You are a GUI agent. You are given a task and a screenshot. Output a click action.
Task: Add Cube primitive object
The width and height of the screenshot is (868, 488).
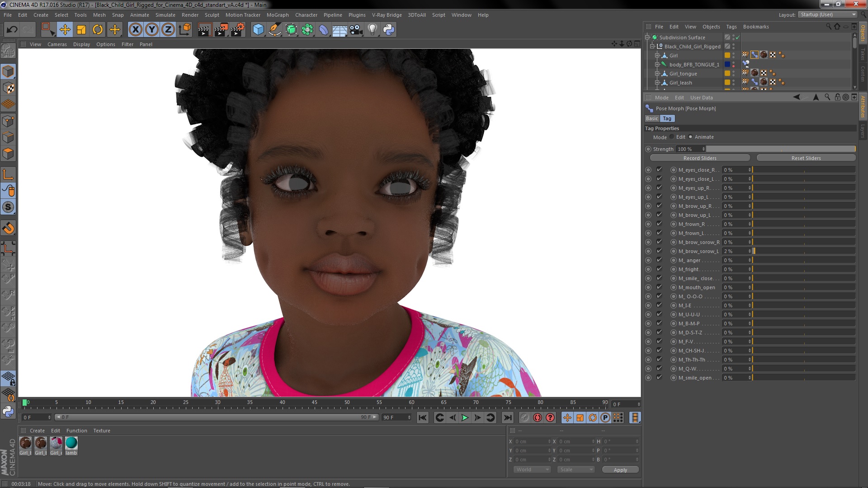point(258,30)
